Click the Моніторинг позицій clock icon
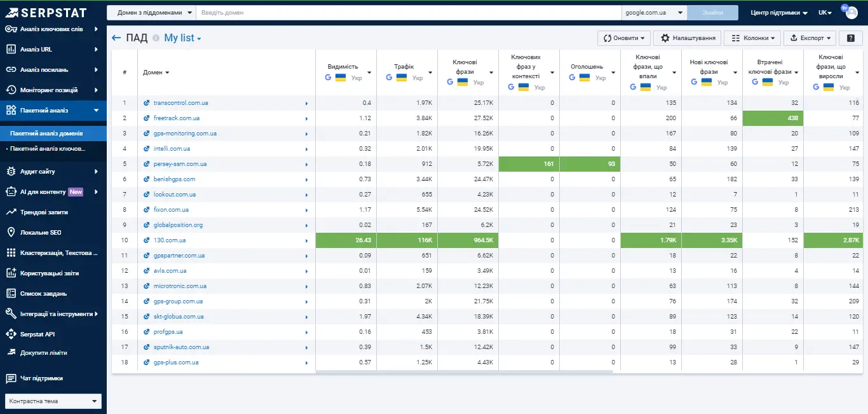Viewport: 868px width, 414px height. [11, 90]
